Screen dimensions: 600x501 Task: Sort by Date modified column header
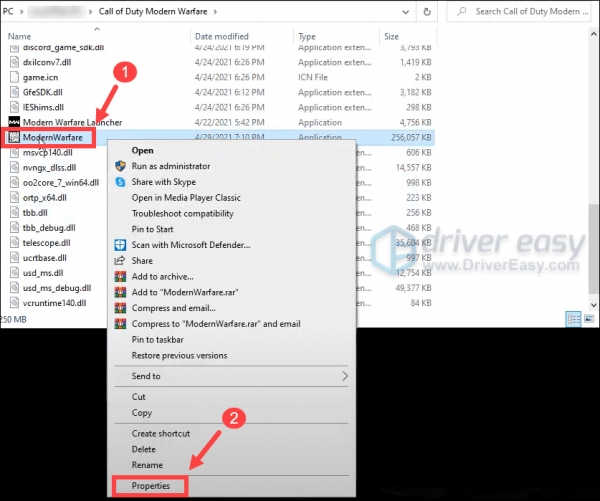[x=222, y=36]
